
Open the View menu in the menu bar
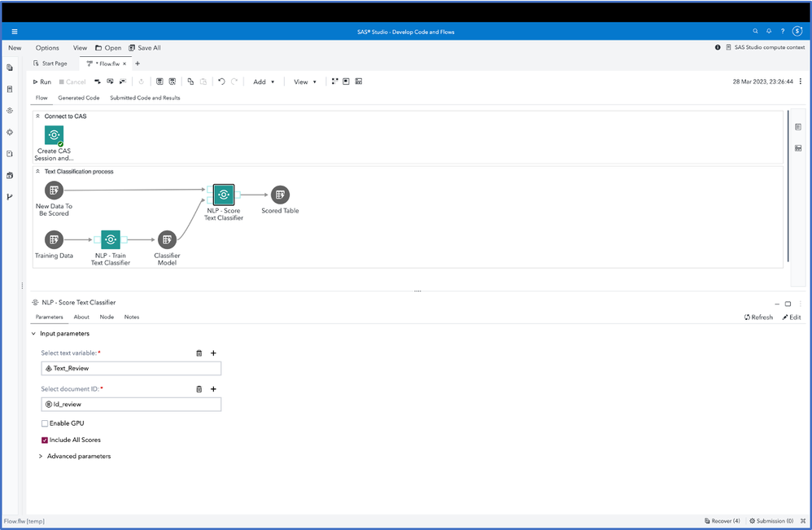click(80, 48)
